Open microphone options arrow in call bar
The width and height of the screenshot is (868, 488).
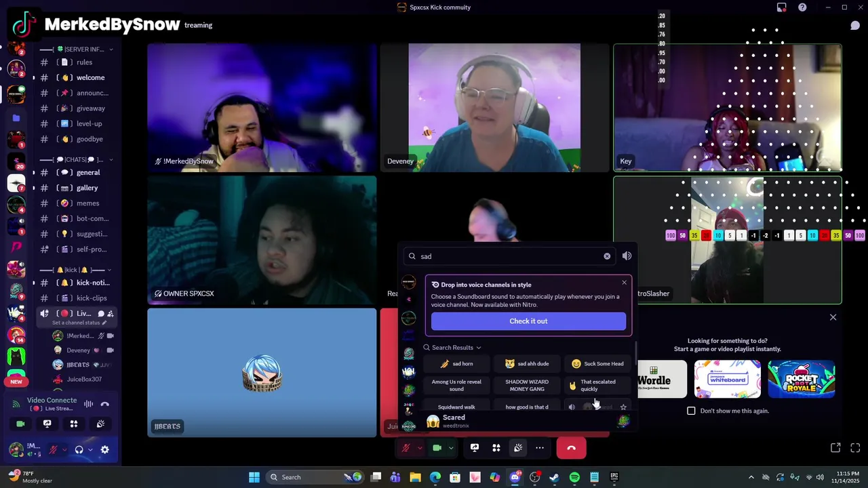coord(420,448)
